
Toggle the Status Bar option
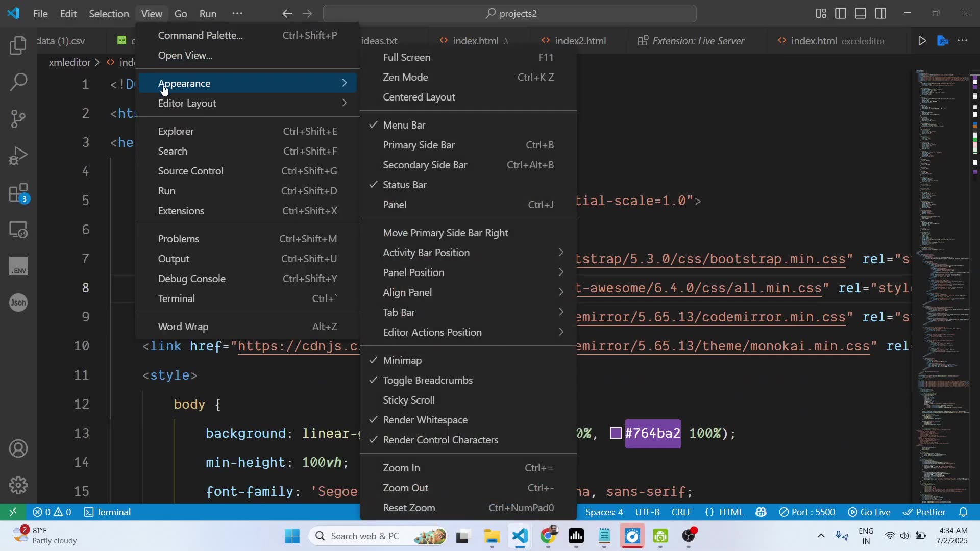pyautogui.click(x=468, y=185)
